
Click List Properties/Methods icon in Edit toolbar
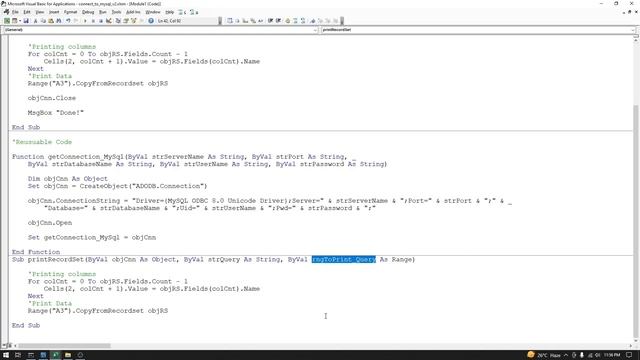230,21
